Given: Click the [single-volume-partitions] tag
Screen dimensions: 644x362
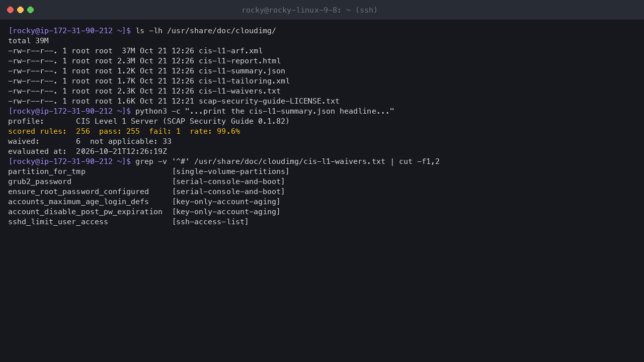Looking at the screenshot, I should coord(231,171).
